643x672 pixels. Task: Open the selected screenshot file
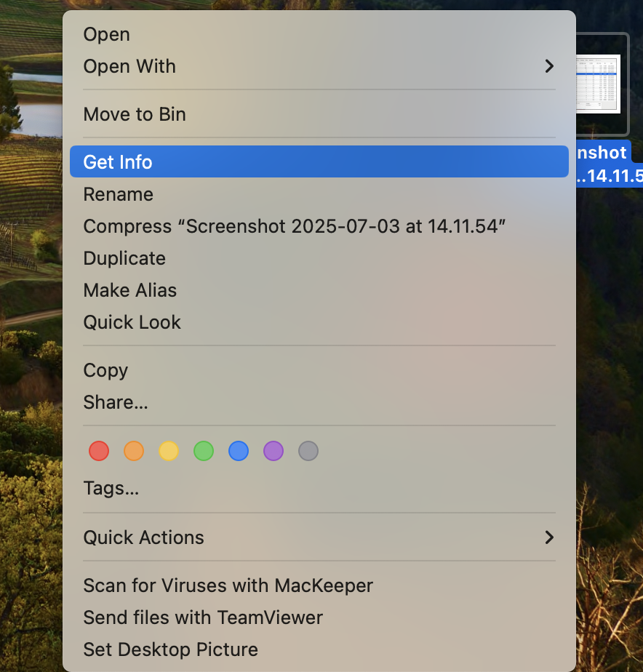pyautogui.click(x=106, y=34)
